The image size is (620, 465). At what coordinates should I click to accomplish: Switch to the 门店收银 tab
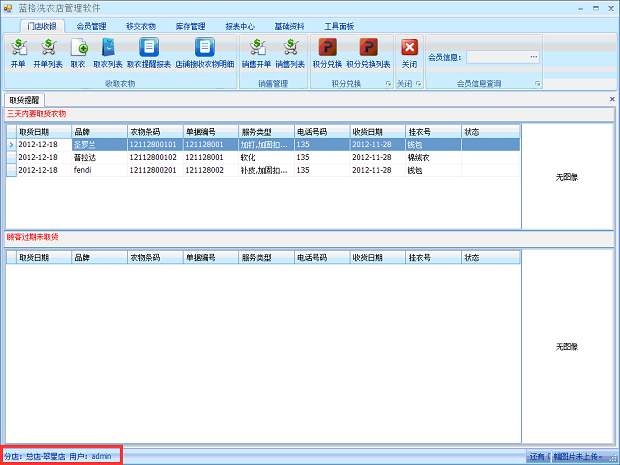pyautogui.click(x=42, y=26)
